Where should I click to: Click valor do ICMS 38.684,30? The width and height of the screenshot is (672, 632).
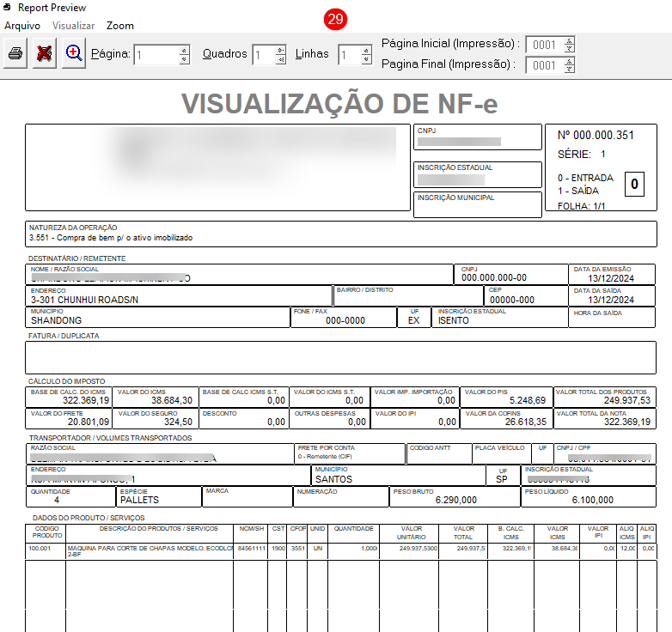tap(172, 400)
